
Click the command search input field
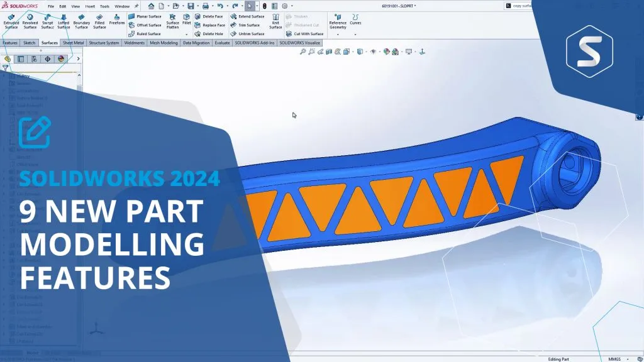coord(525,6)
